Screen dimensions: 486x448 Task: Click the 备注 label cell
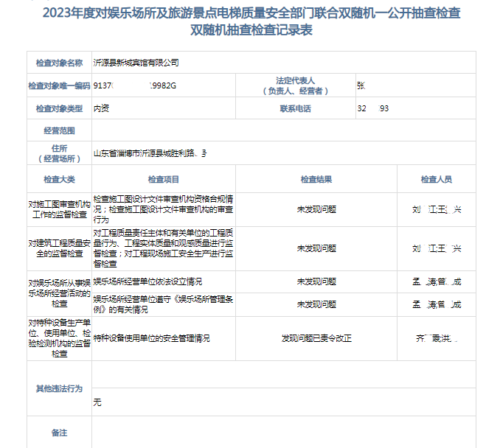pos(59,433)
